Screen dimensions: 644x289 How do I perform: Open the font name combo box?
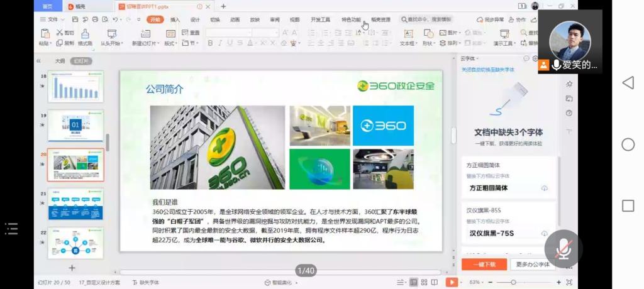click(229, 33)
